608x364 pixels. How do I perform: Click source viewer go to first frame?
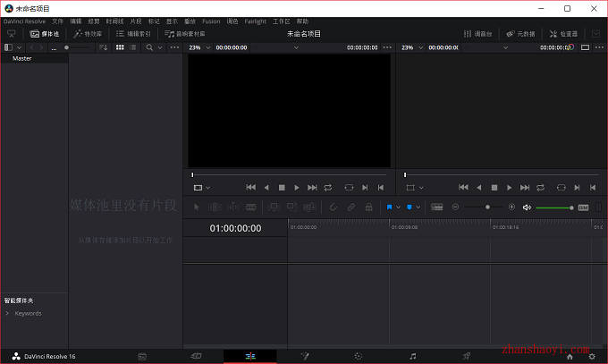(x=251, y=188)
